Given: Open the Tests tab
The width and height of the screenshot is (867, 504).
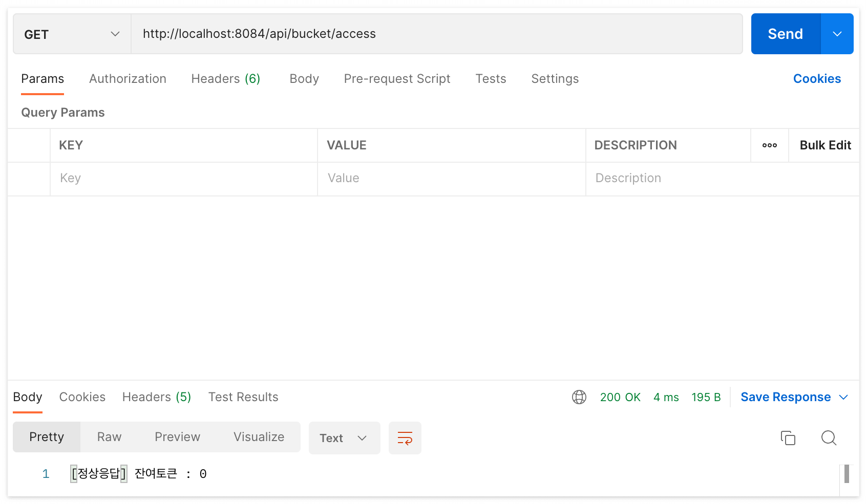Looking at the screenshot, I should pyautogui.click(x=491, y=79).
